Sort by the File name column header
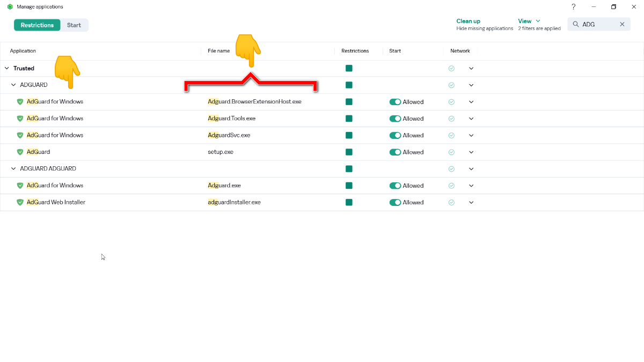This screenshot has width=644, height=362. click(x=218, y=51)
